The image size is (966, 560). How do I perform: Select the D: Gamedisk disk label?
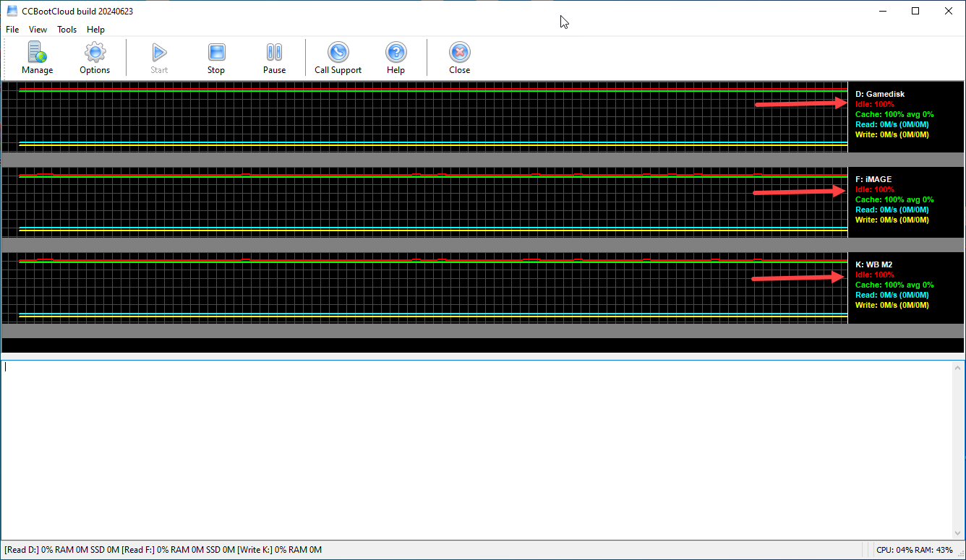[x=879, y=94]
